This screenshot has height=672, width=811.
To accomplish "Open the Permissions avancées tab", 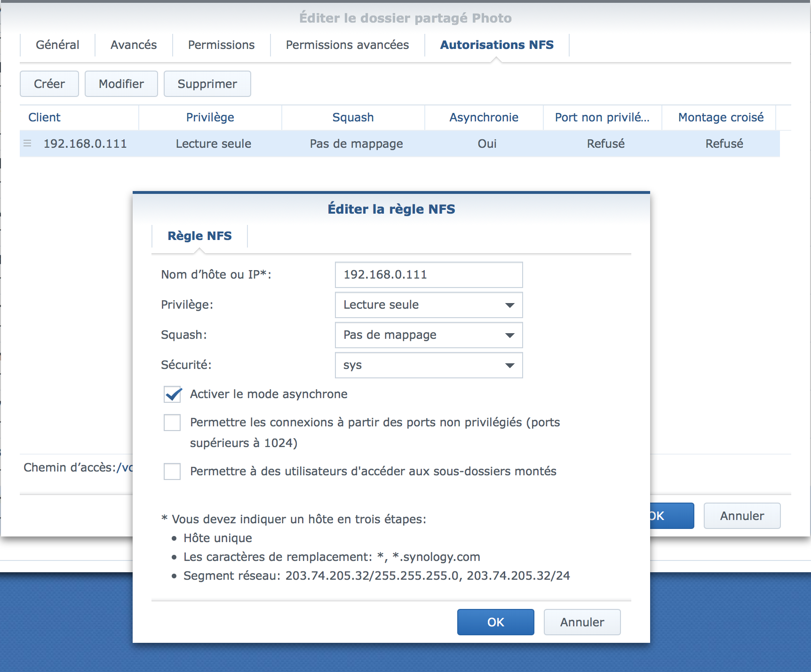I will coord(347,45).
